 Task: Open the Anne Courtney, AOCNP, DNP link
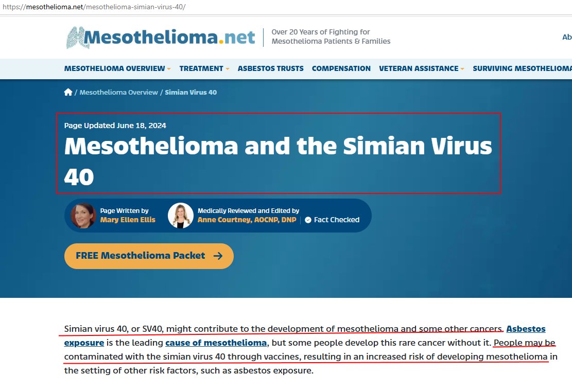[247, 220]
